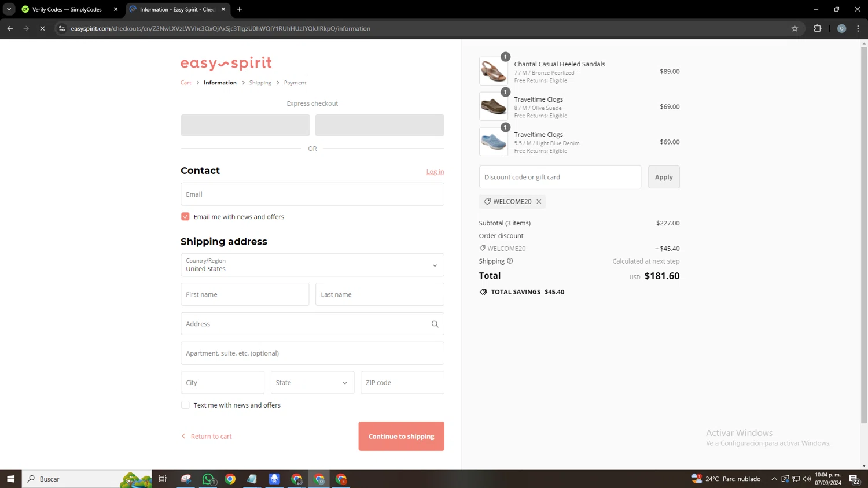The image size is (868, 488).
Task: Open Task View in taskbar
Action: (163, 479)
